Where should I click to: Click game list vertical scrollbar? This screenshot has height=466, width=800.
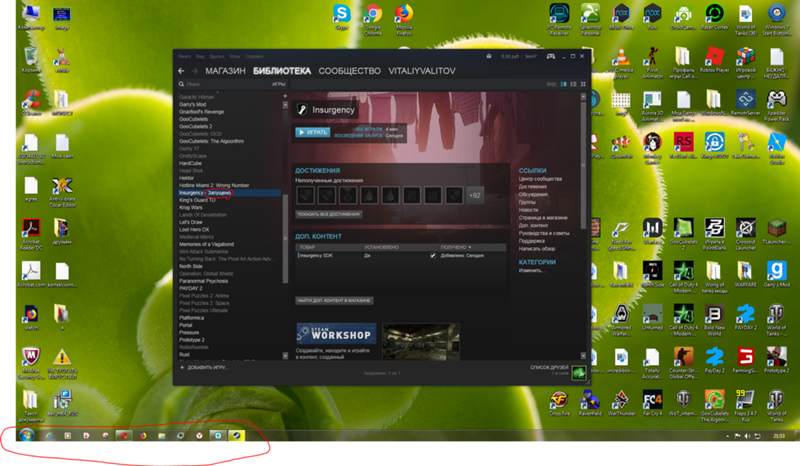pyautogui.click(x=285, y=237)
